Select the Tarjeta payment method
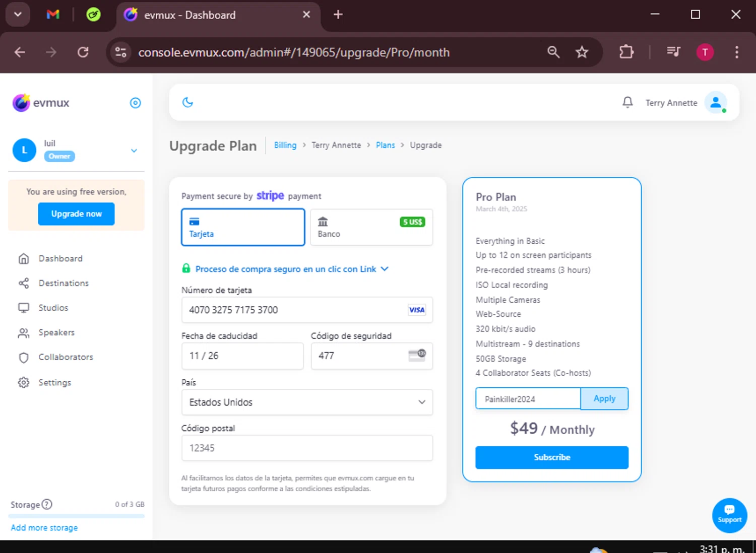 click(x=243, y=227)
